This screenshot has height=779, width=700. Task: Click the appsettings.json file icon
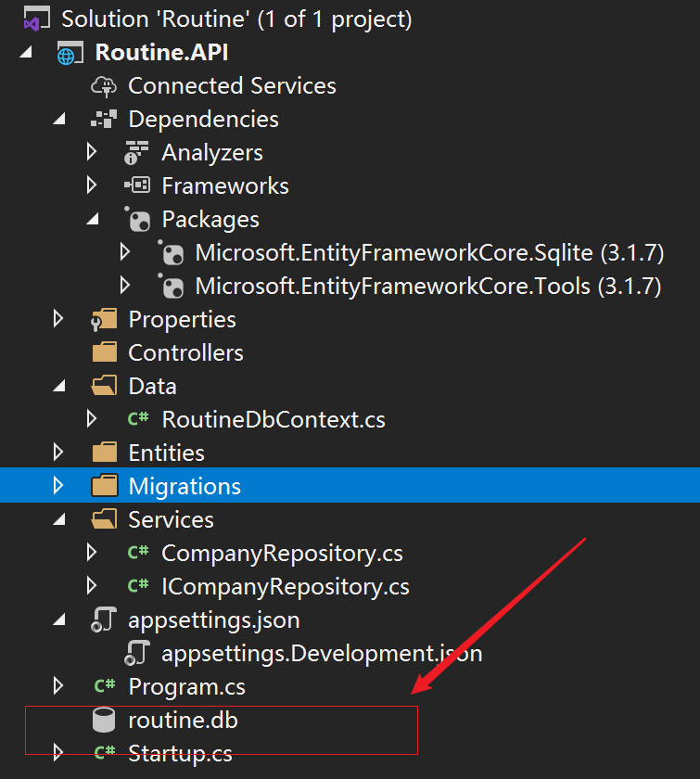coord(103,620)
